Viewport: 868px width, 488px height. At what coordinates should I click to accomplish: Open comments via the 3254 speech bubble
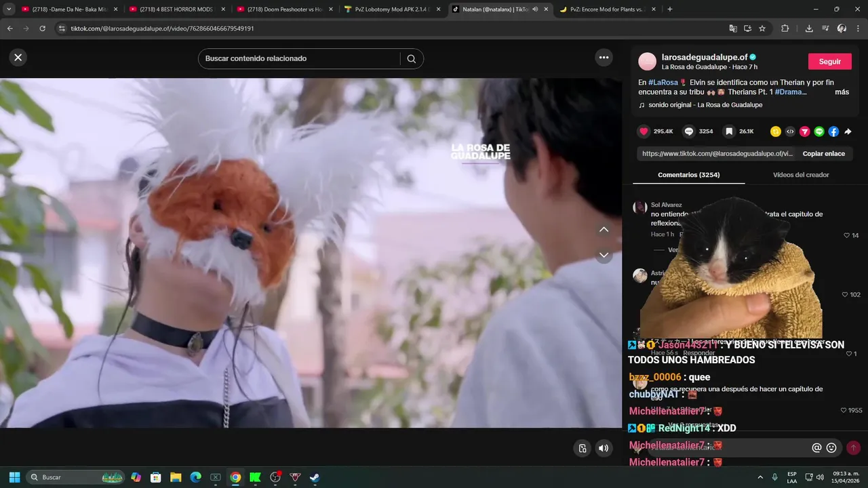(688, 131)
